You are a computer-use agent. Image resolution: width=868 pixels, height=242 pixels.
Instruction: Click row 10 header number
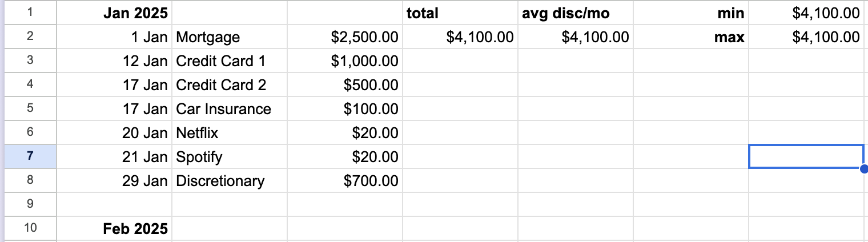coord(30,228)
